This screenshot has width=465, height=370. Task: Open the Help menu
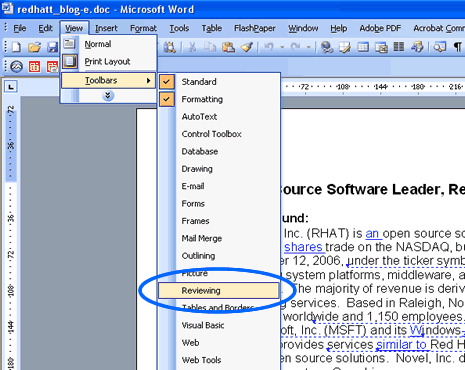[339, 28]
